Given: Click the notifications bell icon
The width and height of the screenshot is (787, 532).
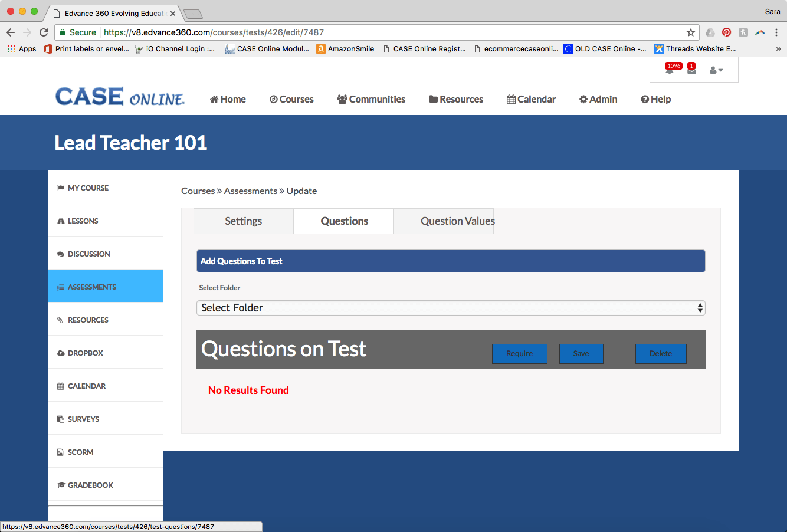Looking at the screenshot, I should [x=670, y=71].
